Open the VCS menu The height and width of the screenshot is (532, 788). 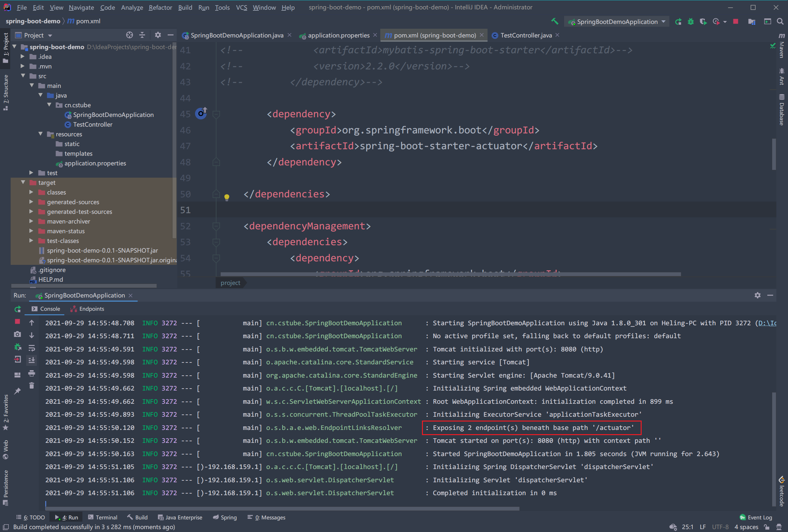(x=241, y=7)
